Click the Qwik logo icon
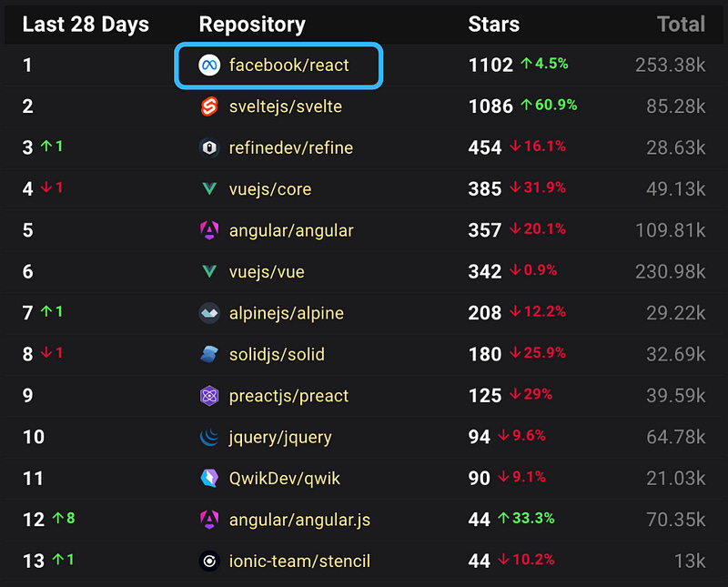The width and height of the screenshot is (728, 587). (209, 479)
